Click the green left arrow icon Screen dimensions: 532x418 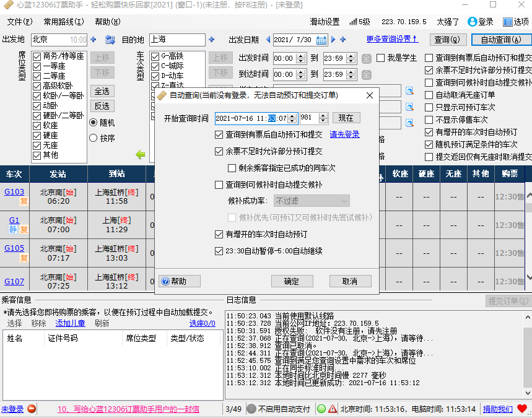[141, 154]
